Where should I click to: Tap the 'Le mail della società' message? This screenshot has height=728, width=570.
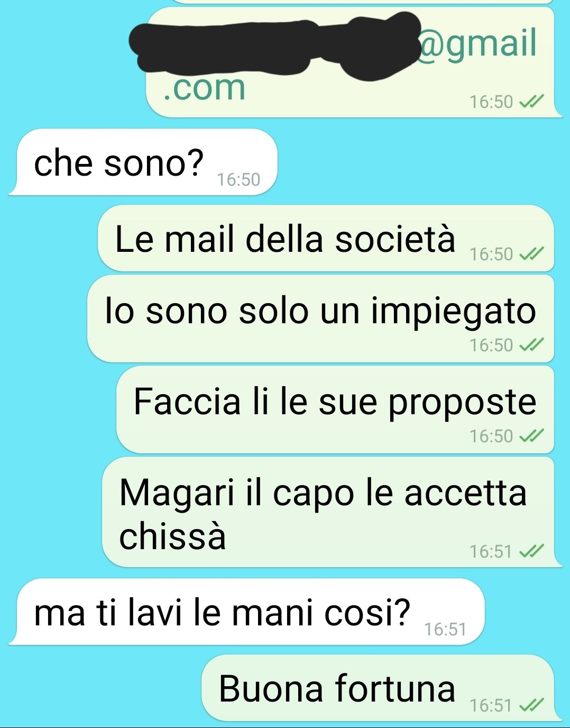point(326,238)
